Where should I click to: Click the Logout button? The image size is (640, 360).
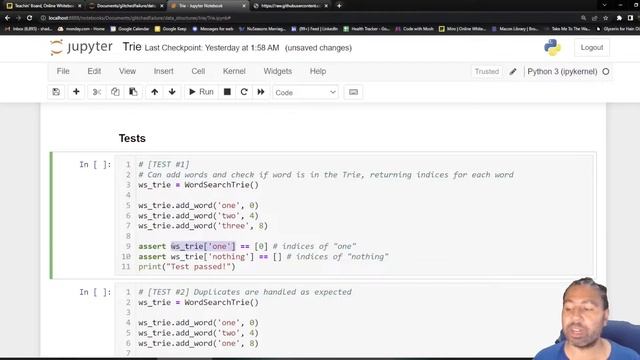coord(591,47)
